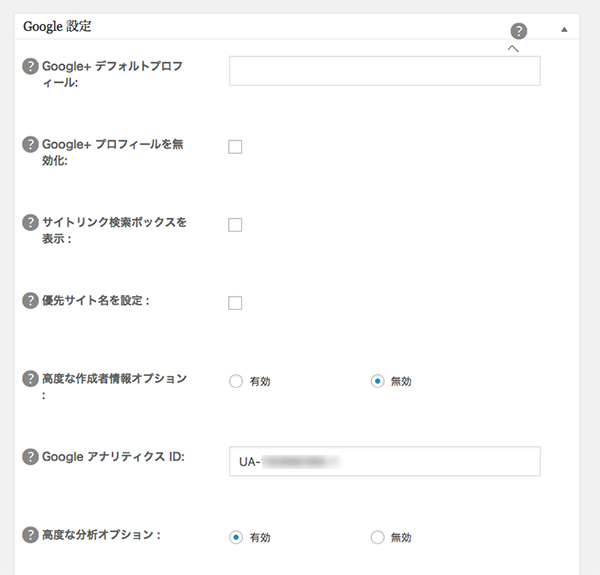Tick the 優先サイト名を設定 checkbox
Viewport: 600px width, 575px height.
pyautogui.click(x=235, y=303)
